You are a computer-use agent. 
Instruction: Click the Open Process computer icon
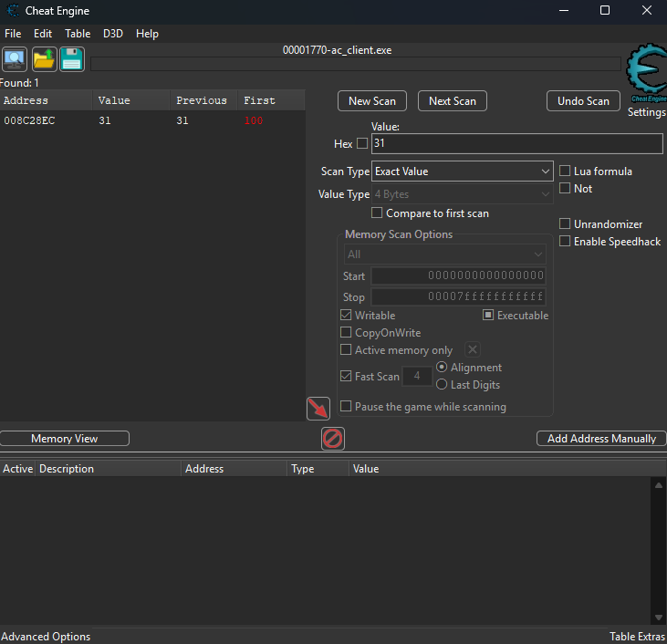click(15, 59)
